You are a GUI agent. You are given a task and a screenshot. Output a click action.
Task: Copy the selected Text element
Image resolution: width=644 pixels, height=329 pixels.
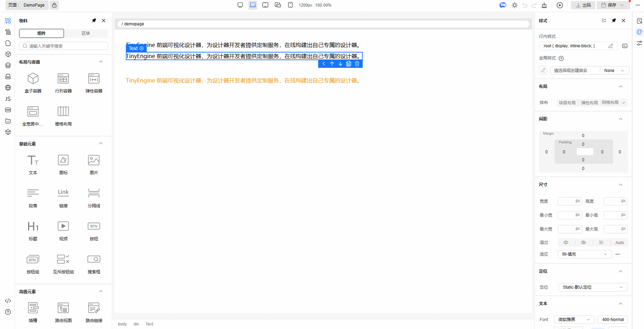[x=349, y=64]
